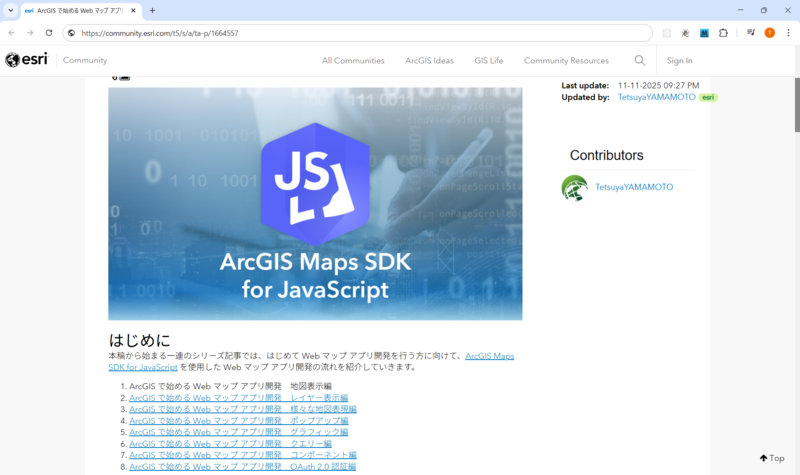Click the browser forward arrow
Viewport: 800px width, 475px height.
point(30,33)
